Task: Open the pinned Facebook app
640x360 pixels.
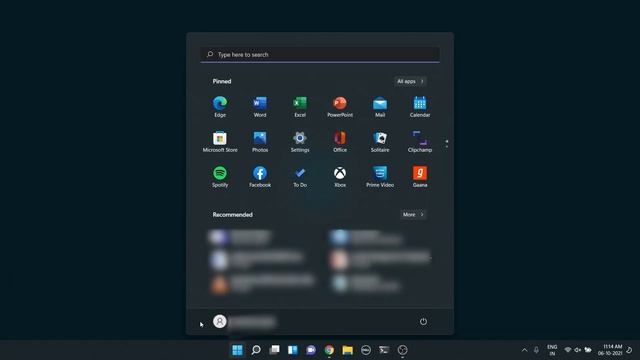Action: [260, 177]
